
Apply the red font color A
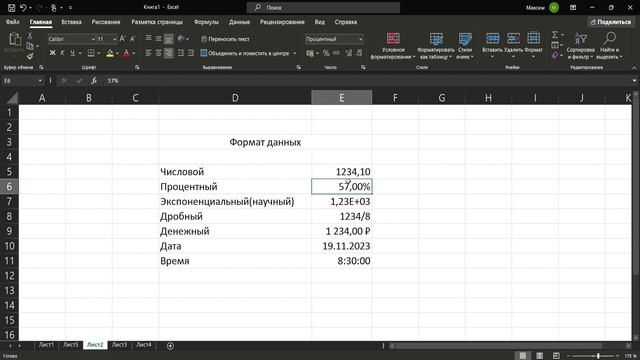[x=126, y=53]
